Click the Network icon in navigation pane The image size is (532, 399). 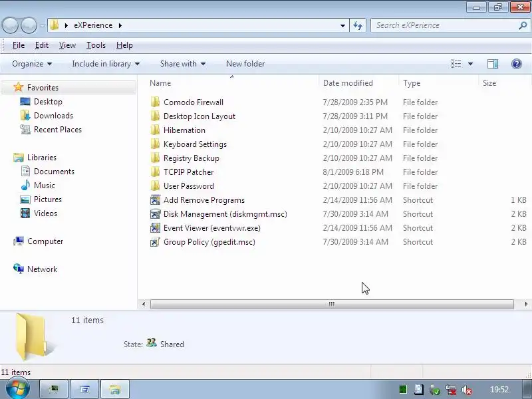tap(19, 269)
